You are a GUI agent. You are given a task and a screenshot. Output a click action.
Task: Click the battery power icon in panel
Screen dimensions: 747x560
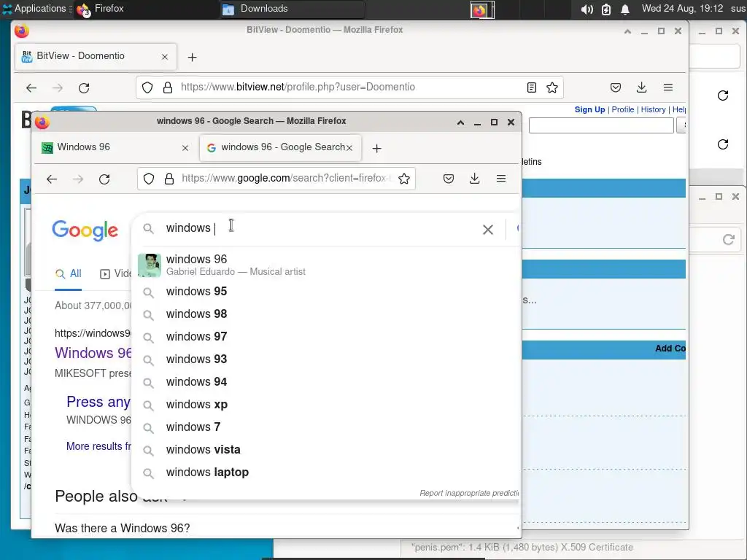[x=606, y=9]
